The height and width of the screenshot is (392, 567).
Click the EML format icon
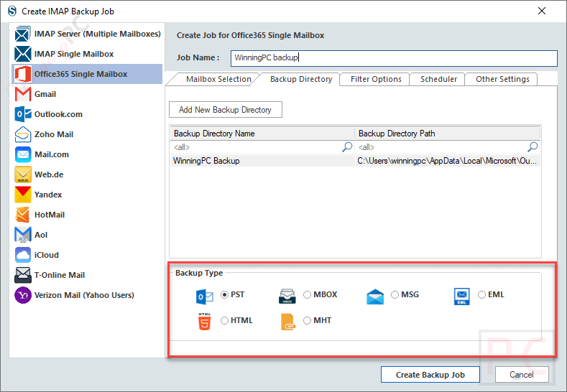point(462,297)
